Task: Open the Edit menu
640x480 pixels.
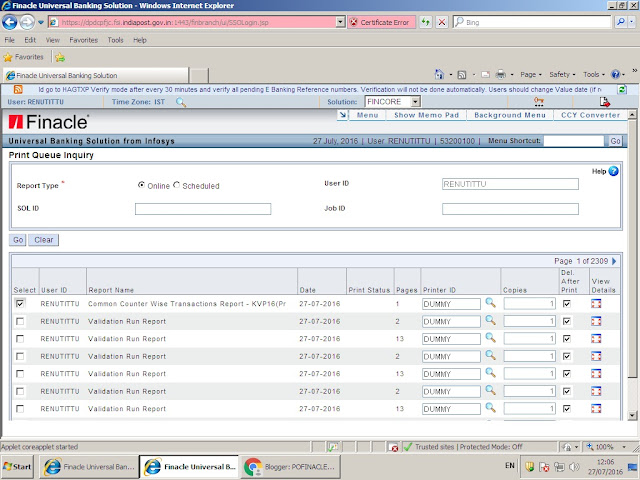Action: pos(30,40)
